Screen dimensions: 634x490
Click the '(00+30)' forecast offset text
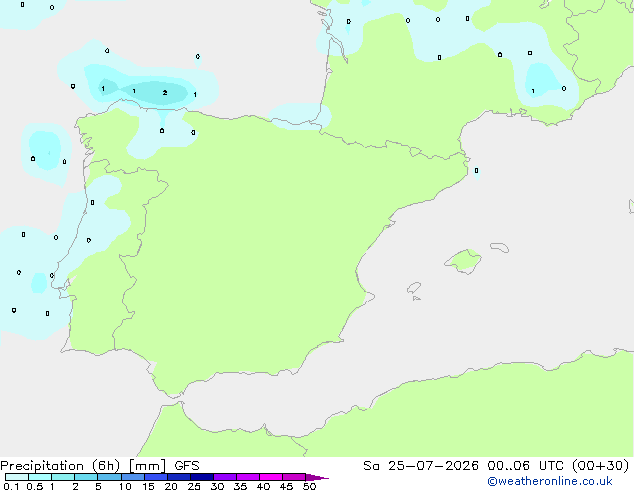[600, 466]
